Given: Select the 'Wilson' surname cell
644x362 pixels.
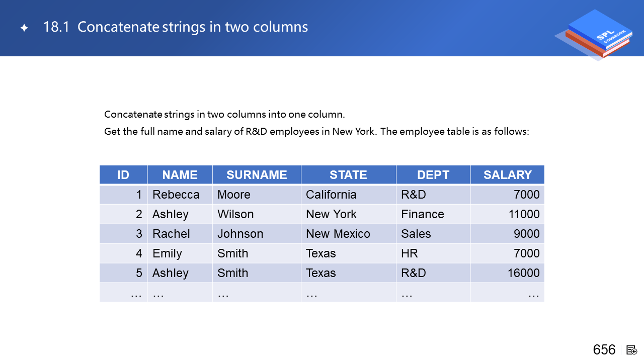Looking at the screenshot, I should pyautogui.click(x=235, y=214).
